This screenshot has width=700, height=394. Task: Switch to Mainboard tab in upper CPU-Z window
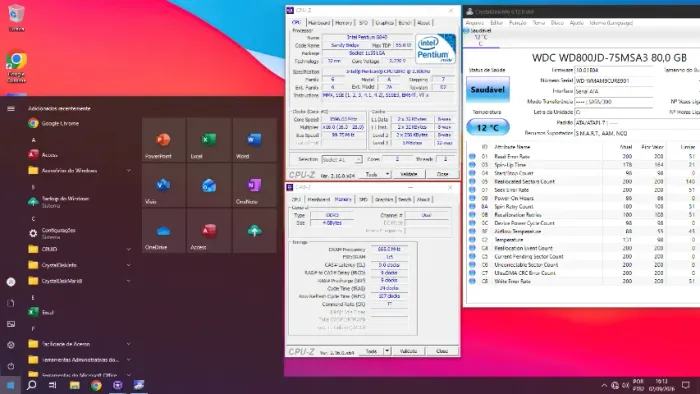[319, 22]
